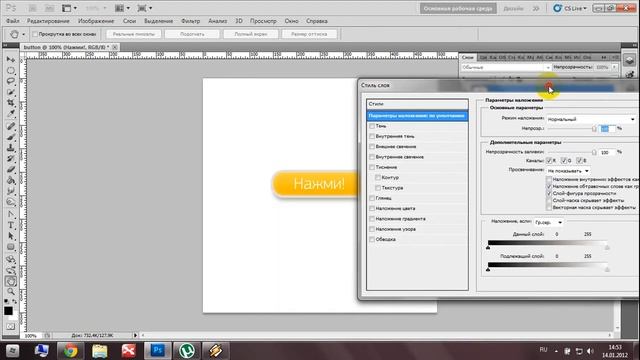
Task: Open Google Chrome from taskbar
Action: pos(70,351)
